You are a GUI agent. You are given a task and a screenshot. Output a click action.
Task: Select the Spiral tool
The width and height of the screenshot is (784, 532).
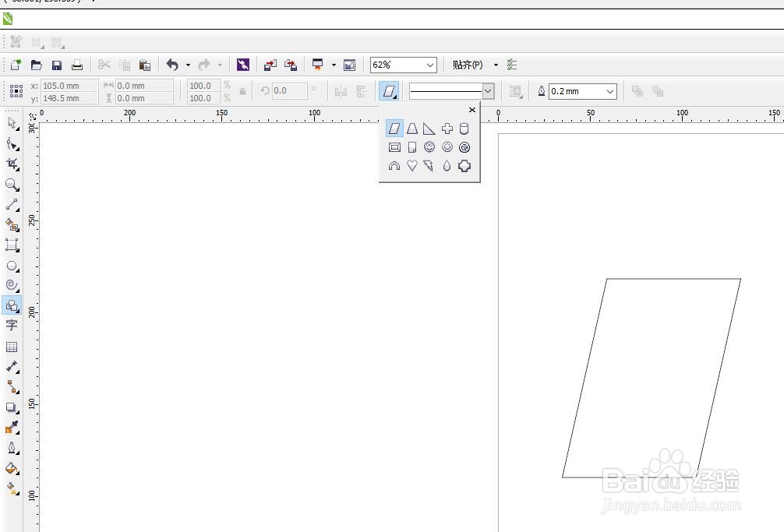(12, 285)
